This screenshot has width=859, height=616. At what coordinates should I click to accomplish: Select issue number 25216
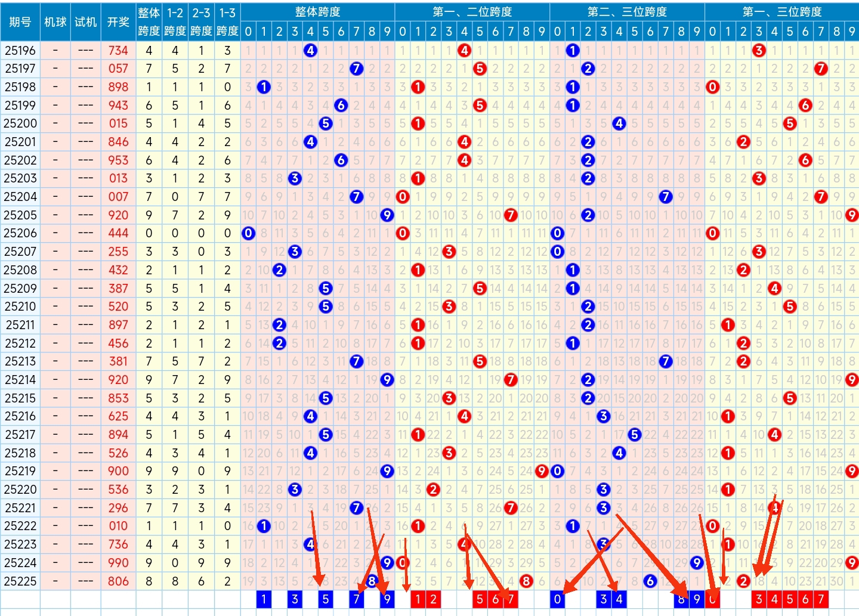(20, 416)
